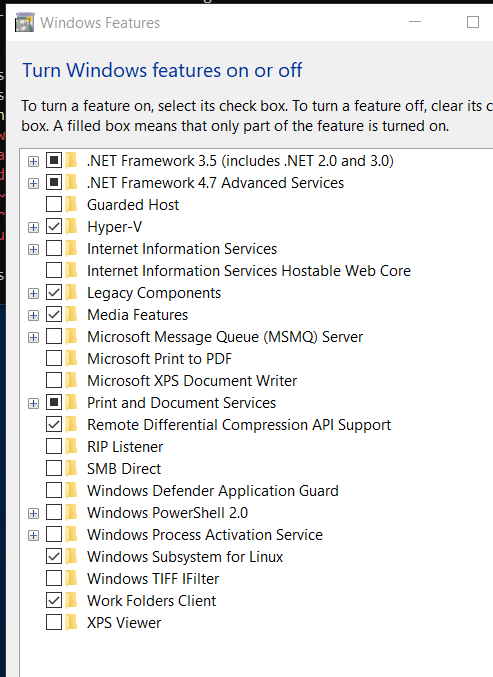Enable the Microsoft Message Queue (MSMQ) Server checkbox
The height and width of the screenshot is (677, 493).
pos(54,336)
